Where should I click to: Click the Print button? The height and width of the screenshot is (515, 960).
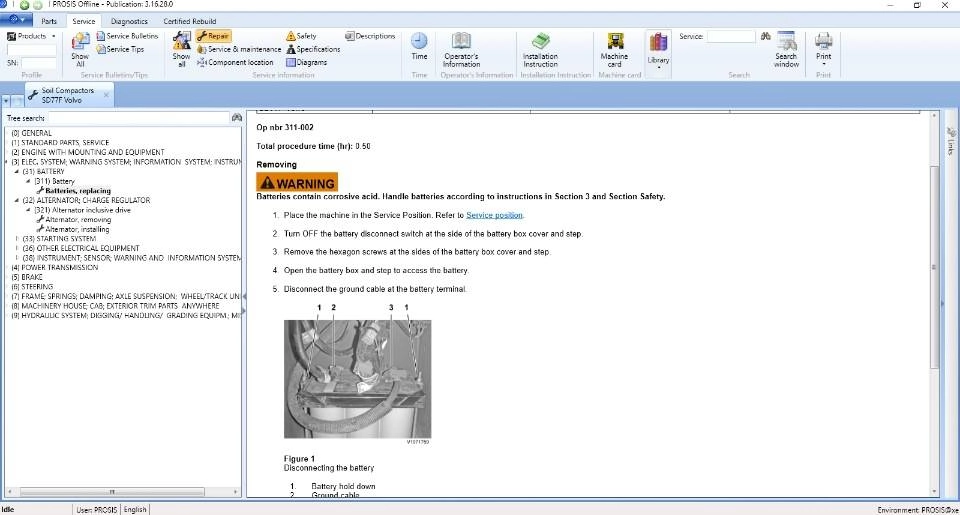point(823,49)
